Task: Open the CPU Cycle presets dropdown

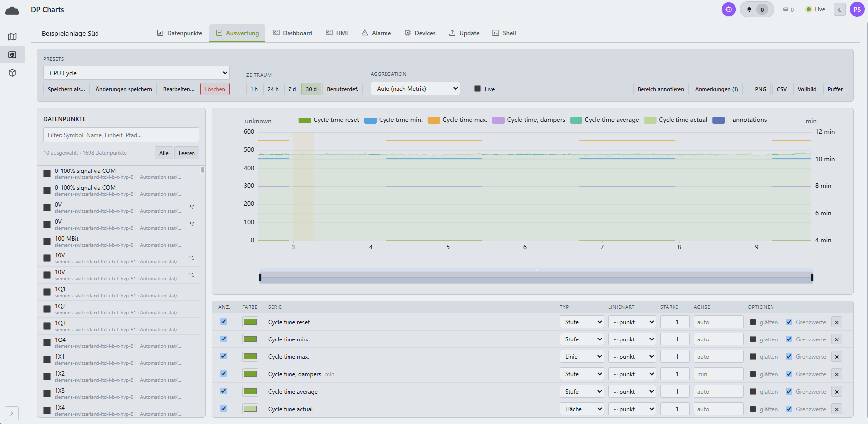Action: pyautogui.click(x=136, y=73)
